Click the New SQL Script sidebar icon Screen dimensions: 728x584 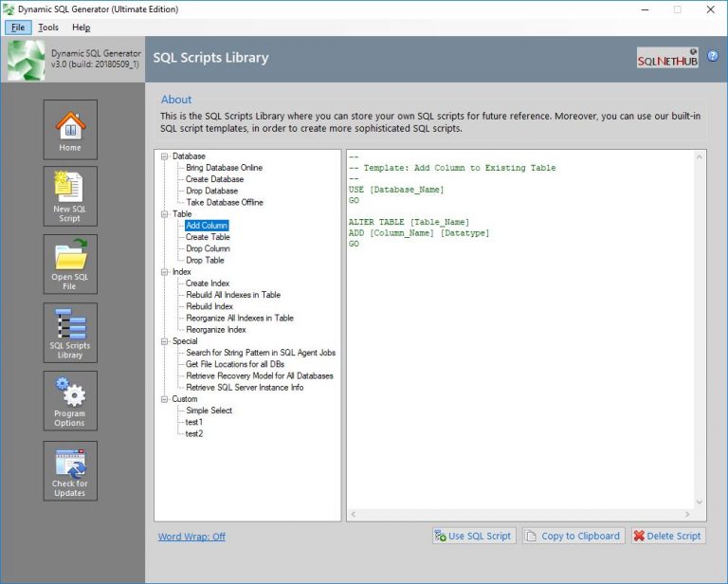[70, 196]
